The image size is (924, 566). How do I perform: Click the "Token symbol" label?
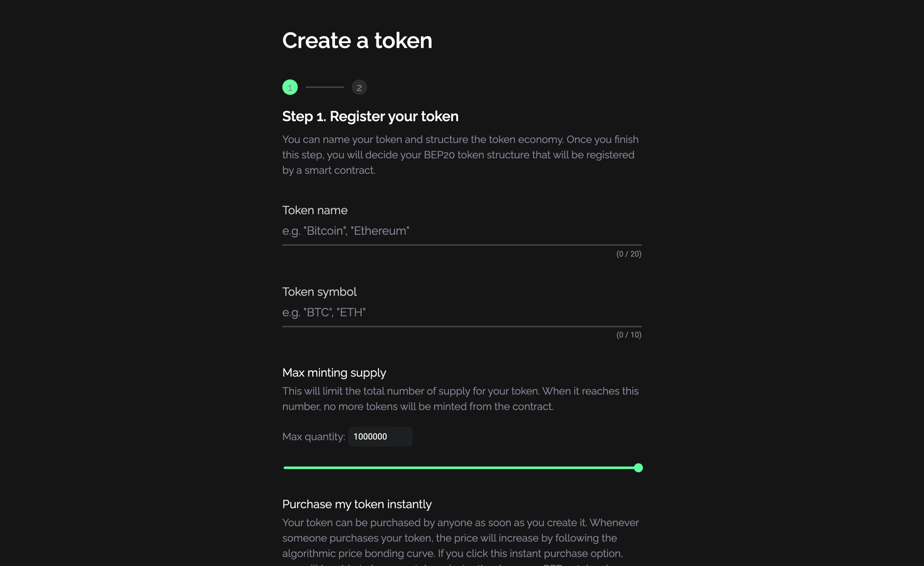[x=319, y=292]
